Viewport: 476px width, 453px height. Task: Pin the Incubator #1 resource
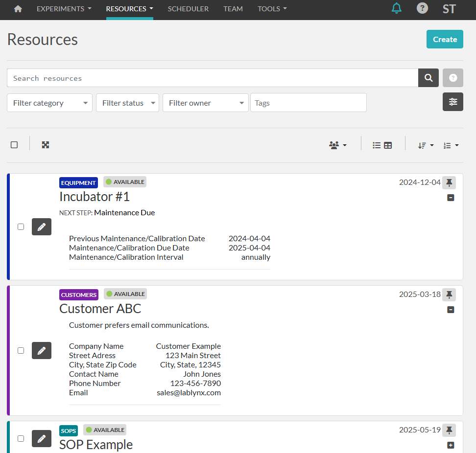[449, 182]
